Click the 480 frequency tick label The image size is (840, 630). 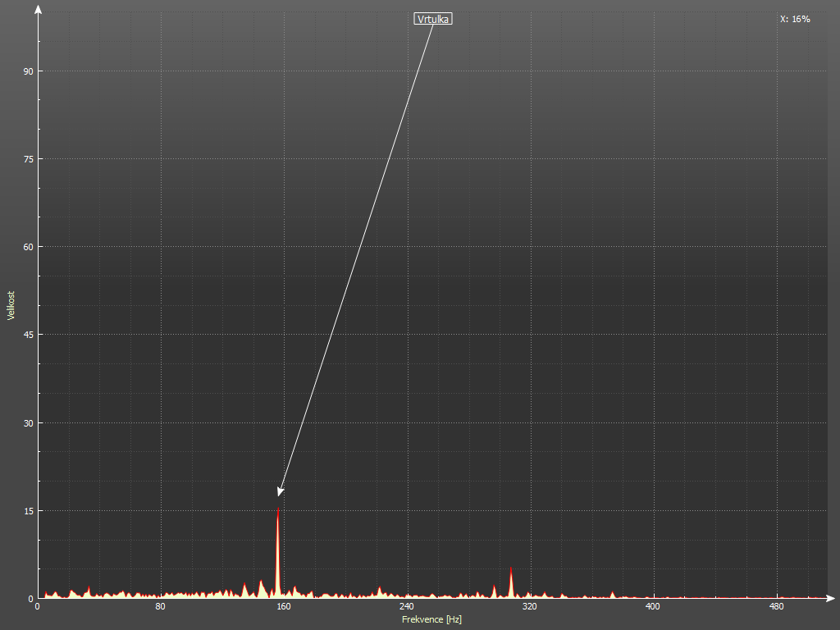[x=775, y=607]
